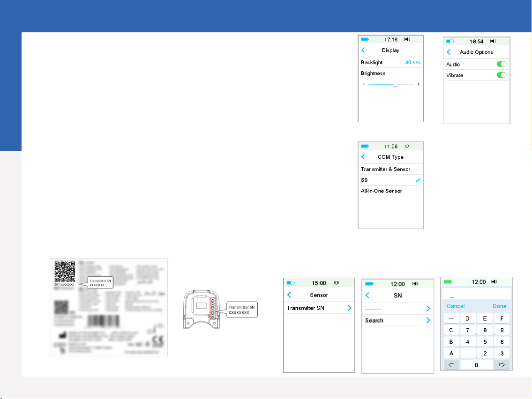Tap the keypad left arrow key

(451, 365)
